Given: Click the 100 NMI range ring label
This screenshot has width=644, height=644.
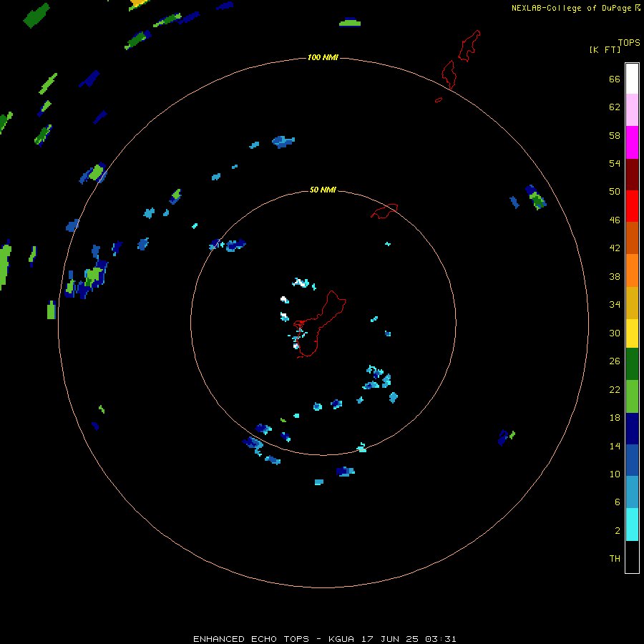Looking at the screenshot, I should pyautogui.click(x=323, y=57).
